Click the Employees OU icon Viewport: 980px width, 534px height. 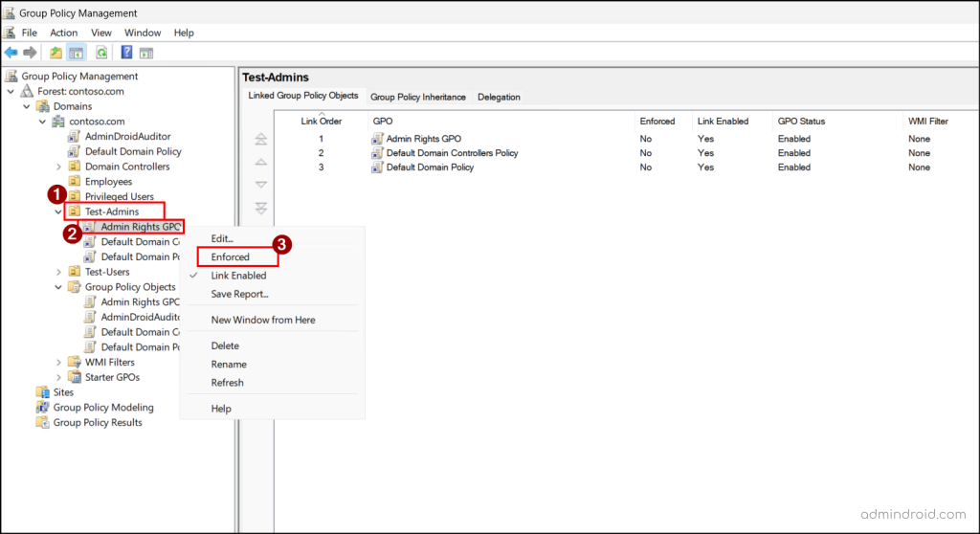[x=75, y=181]
